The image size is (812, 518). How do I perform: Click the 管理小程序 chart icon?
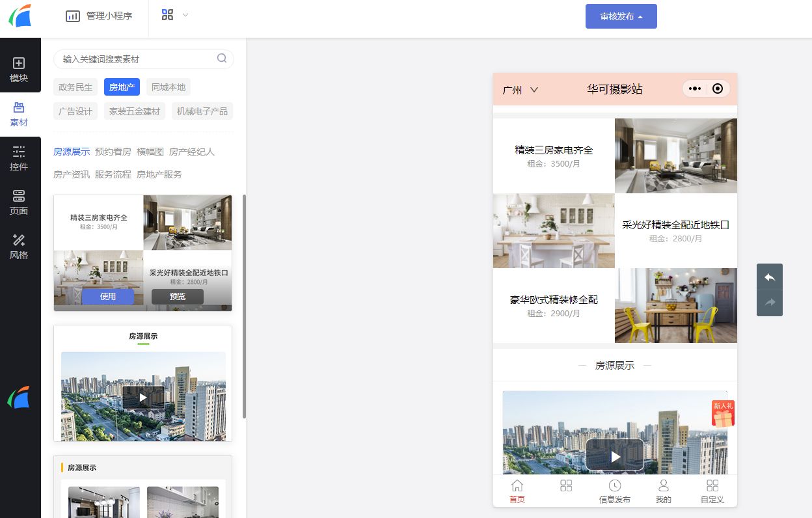tap(73, 16)
